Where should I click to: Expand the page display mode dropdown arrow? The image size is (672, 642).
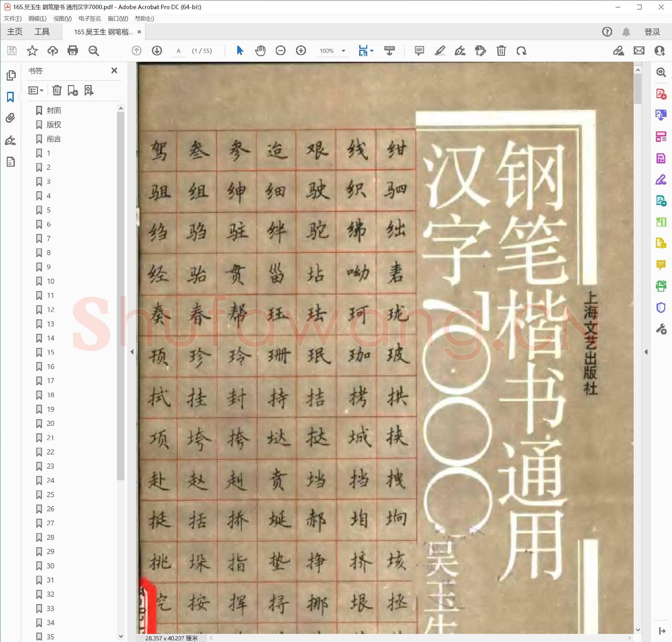coord(372,51)
